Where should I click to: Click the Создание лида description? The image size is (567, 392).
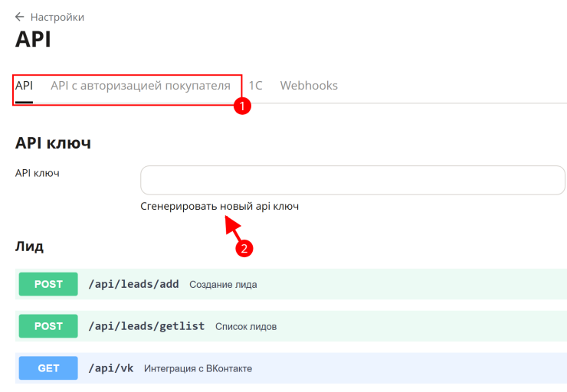tap(223, 285)
